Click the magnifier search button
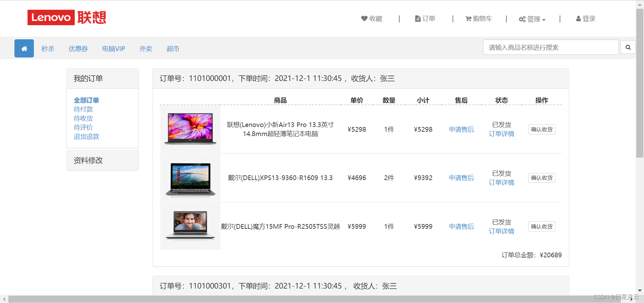 click(628, 47)
